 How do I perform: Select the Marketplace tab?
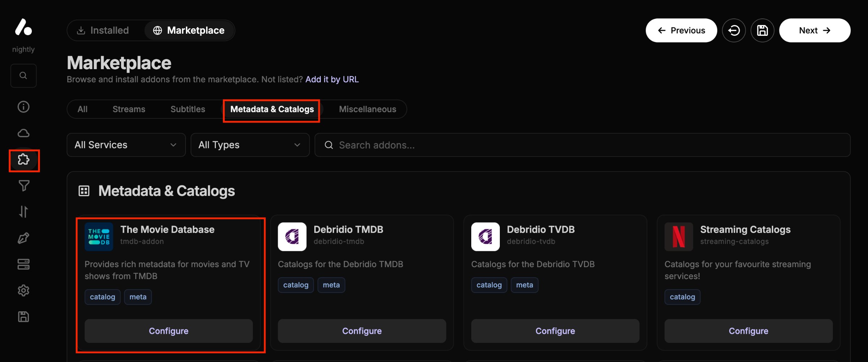click(189, 30)
